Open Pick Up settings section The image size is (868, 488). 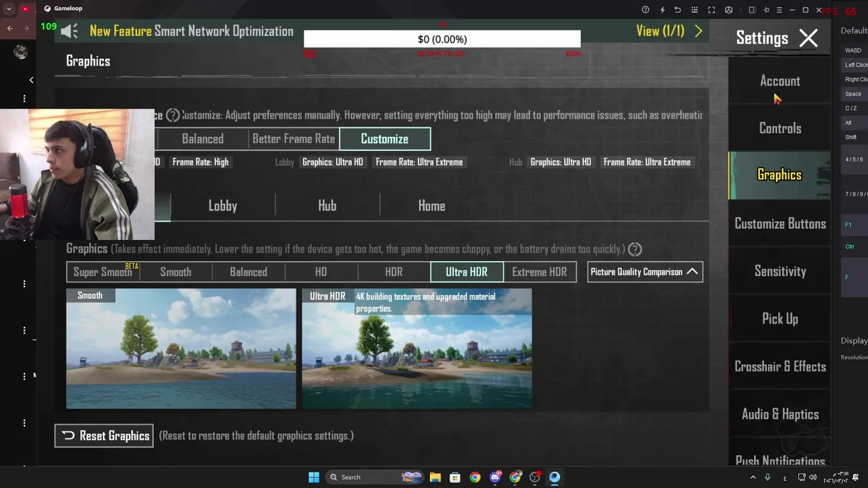(x=780, y=319)
